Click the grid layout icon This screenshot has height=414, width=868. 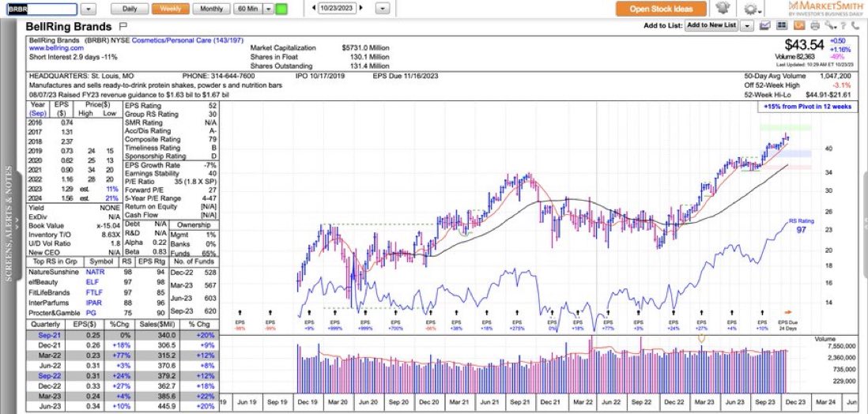(x=782, y=25)
